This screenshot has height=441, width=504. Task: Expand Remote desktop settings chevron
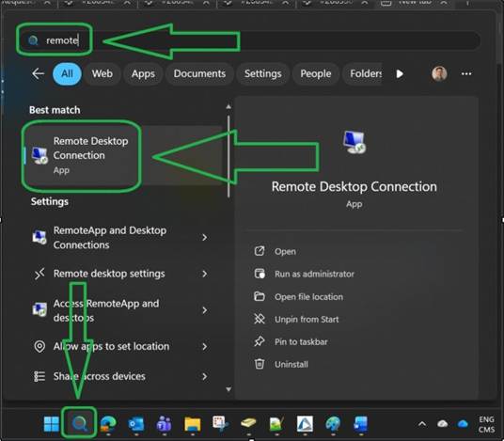pos(204,274)
